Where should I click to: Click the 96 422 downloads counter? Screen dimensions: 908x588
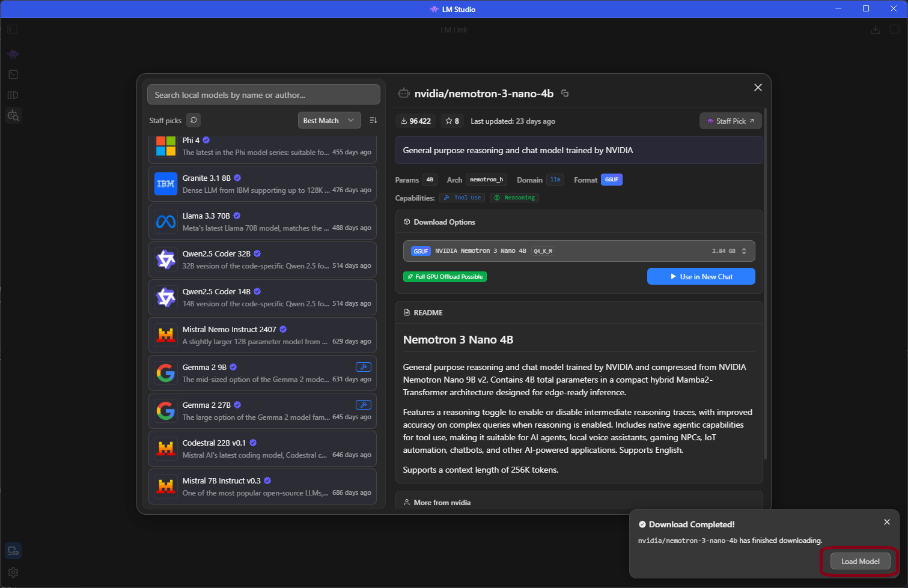tap(416, 121)
